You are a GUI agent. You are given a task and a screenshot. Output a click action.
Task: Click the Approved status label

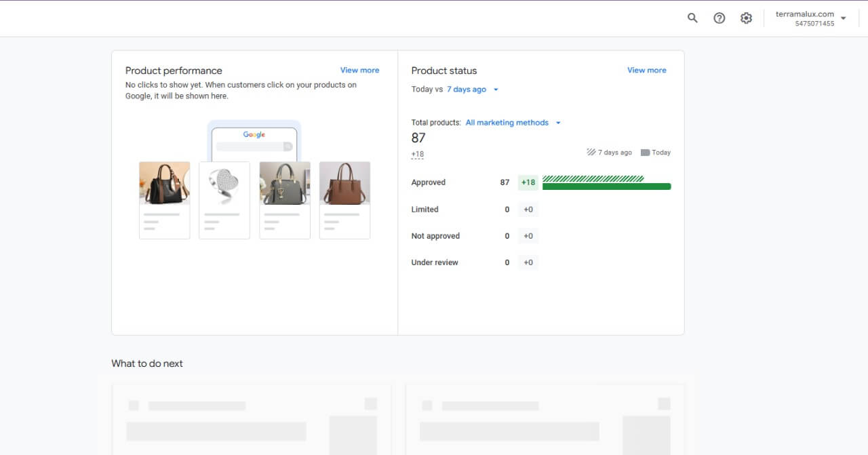click(x=429, y=182)
